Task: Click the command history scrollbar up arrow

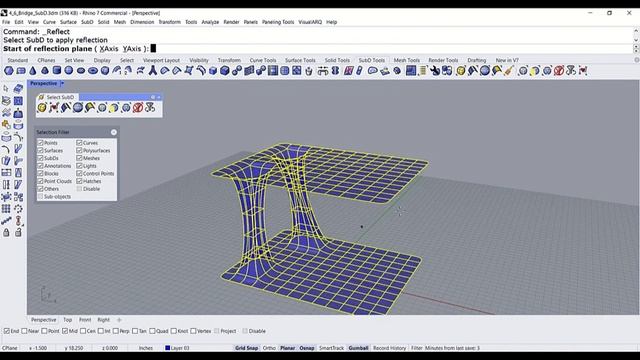Action: tap(636, 31)
